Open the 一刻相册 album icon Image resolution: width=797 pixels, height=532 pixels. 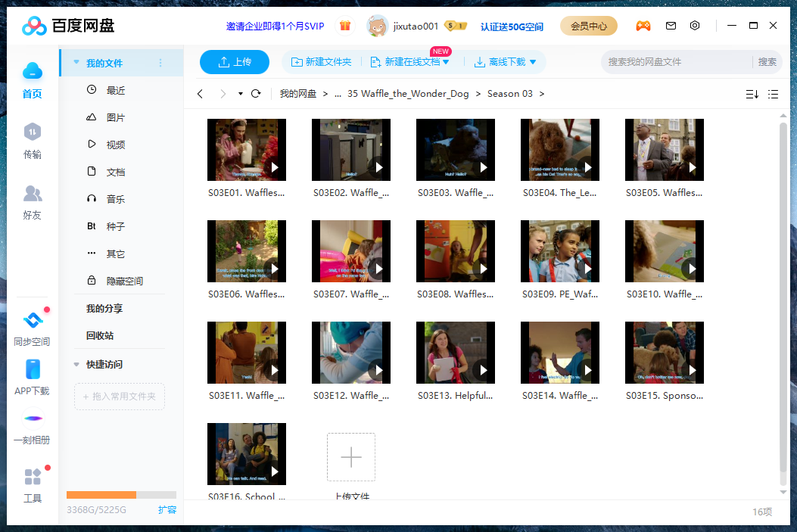33,418
